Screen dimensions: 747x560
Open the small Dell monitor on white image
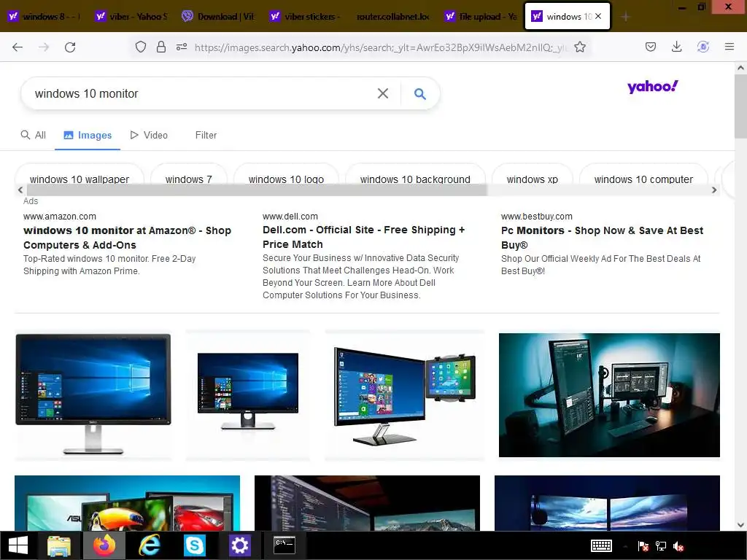click(x=248, y=395)
